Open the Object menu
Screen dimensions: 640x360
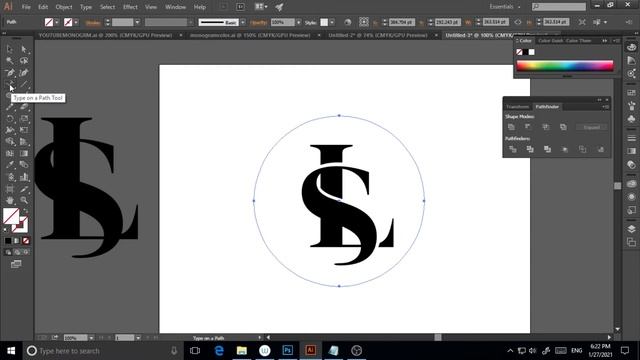click(64, 7)
